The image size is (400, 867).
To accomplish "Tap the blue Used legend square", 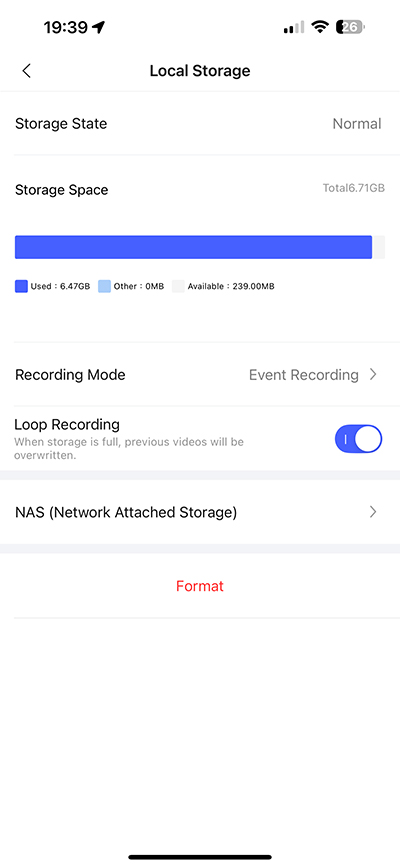I will [21, 286].
